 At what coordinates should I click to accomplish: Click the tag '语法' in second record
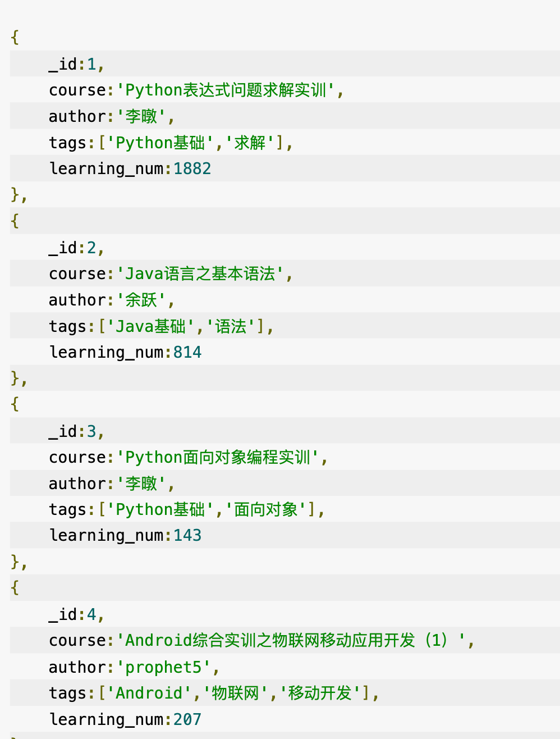click(231, 326)
